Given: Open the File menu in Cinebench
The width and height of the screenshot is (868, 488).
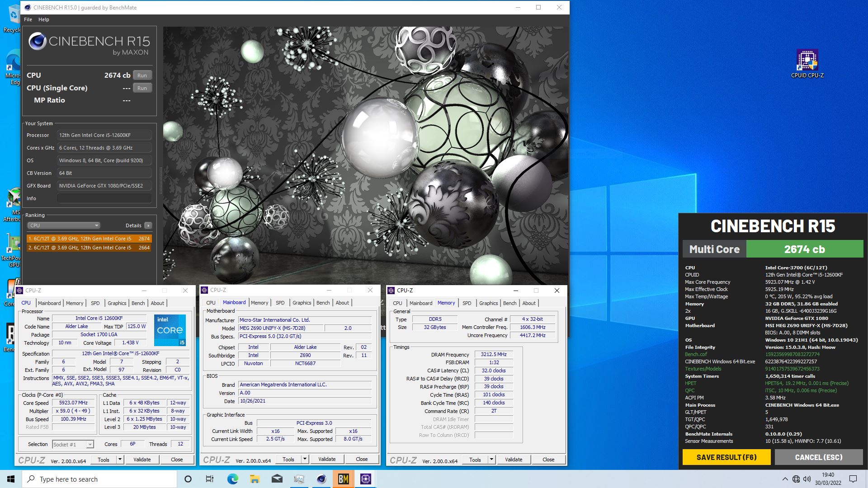Looking at the screenshot, I should tap(28, 19).
